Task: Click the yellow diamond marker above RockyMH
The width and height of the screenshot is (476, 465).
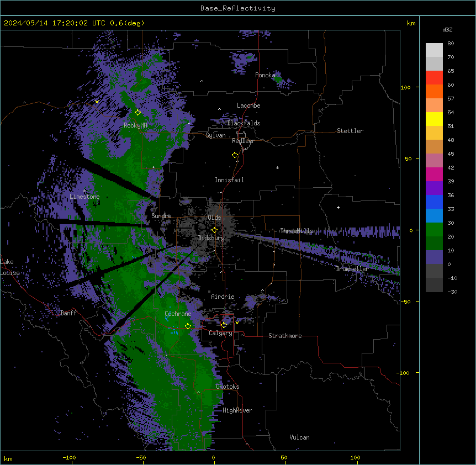Action: (x=137, y=113)
